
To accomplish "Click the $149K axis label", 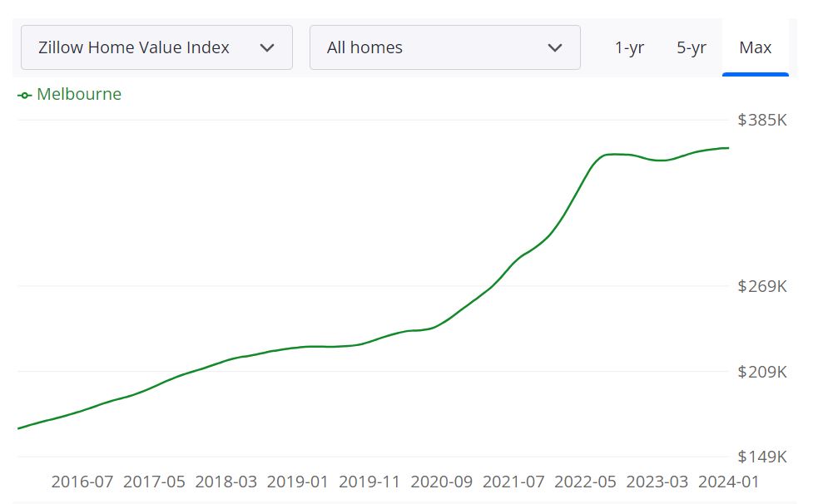I will pyautogui.click(x=762, y=457).
